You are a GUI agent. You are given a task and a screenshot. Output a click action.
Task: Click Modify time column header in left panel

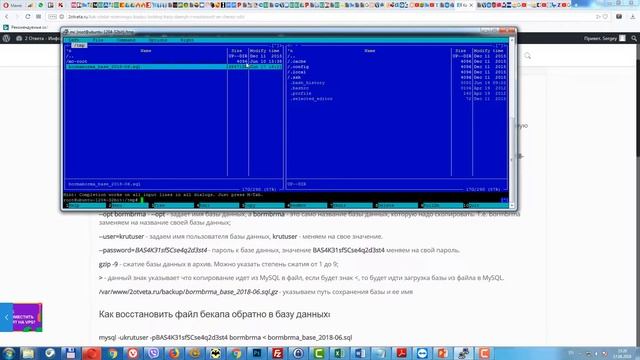pyautogui.click(x=264, y=51)
